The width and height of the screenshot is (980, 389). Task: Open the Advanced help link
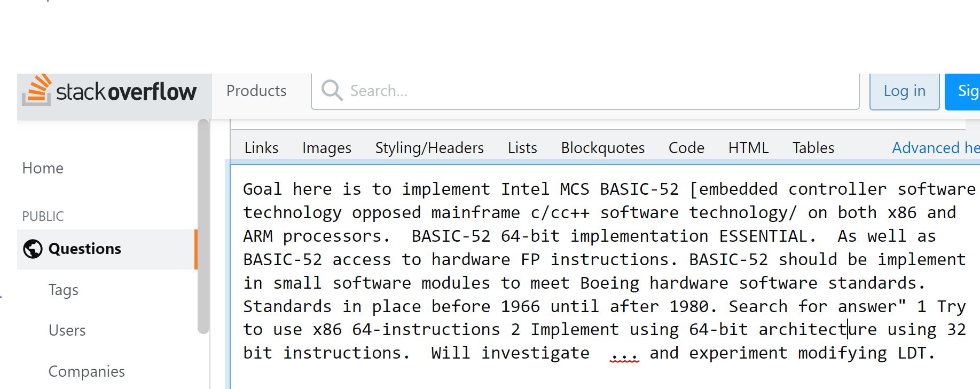[936, 148]
